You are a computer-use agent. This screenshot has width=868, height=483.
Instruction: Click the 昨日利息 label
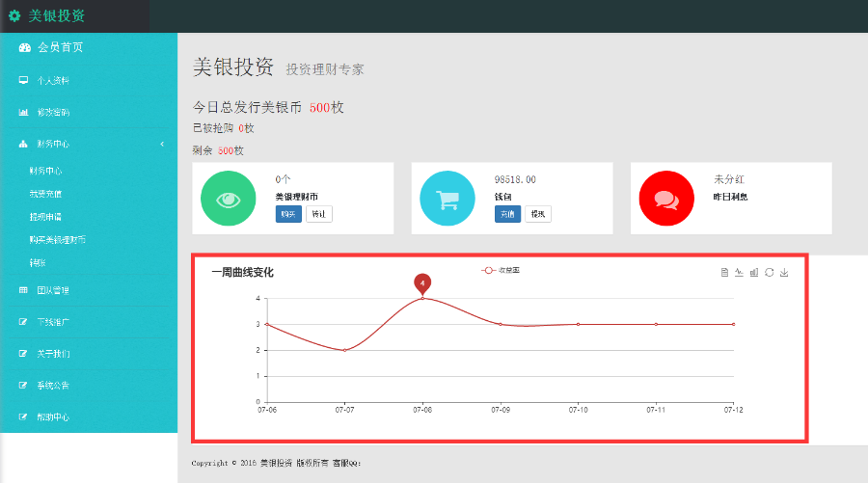(731, 197)
